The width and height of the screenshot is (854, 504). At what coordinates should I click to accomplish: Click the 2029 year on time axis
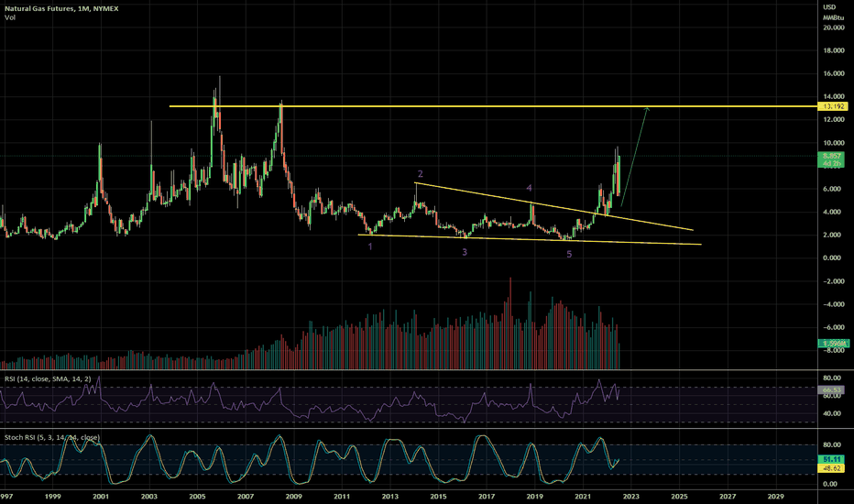775,497
